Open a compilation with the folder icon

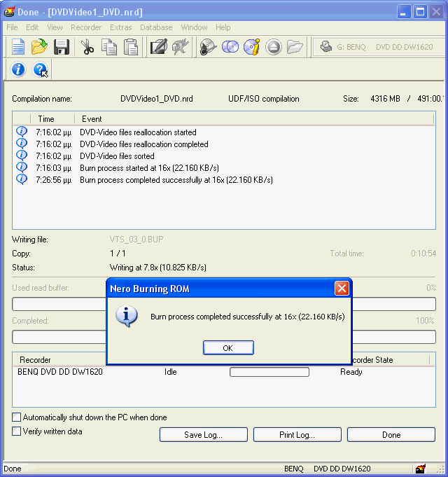[39, 47]
